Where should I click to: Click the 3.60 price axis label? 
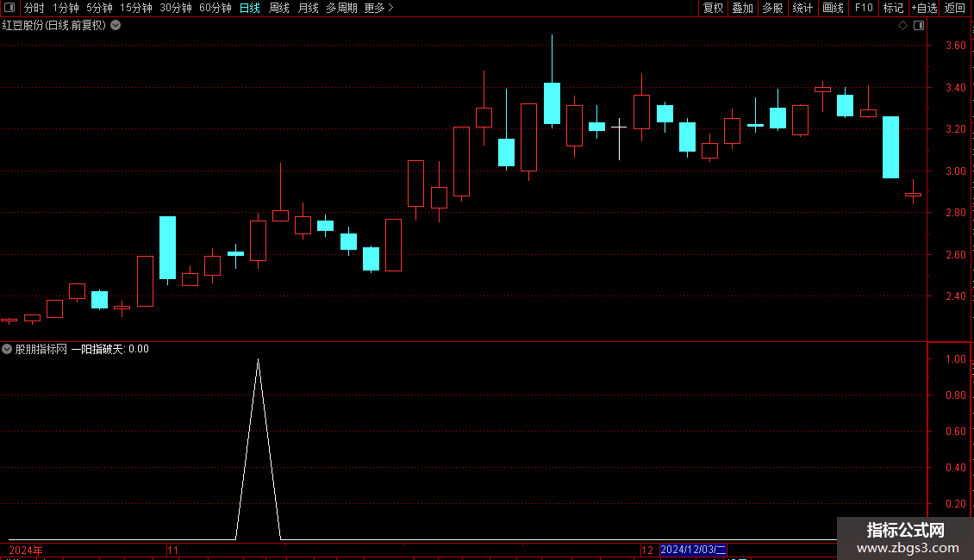tap(955, 46)
